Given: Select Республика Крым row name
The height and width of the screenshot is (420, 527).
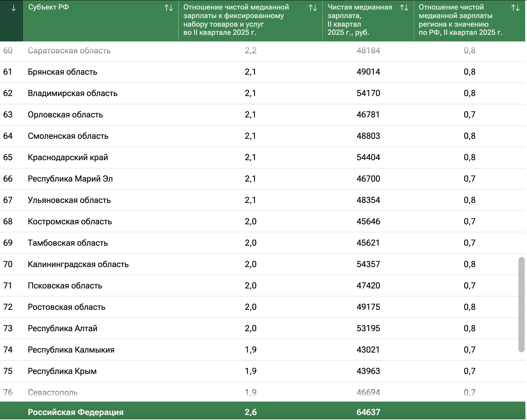Looking at the screenshot, I should tap(62, 371).
